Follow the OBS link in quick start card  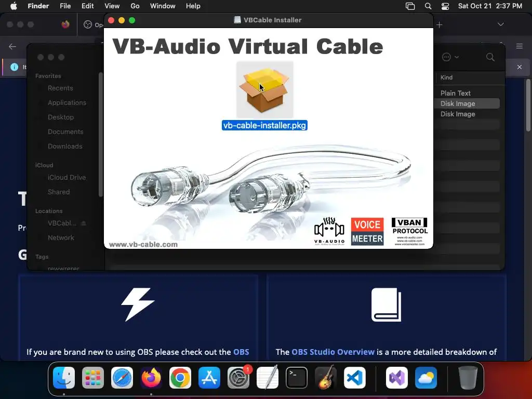241,352
